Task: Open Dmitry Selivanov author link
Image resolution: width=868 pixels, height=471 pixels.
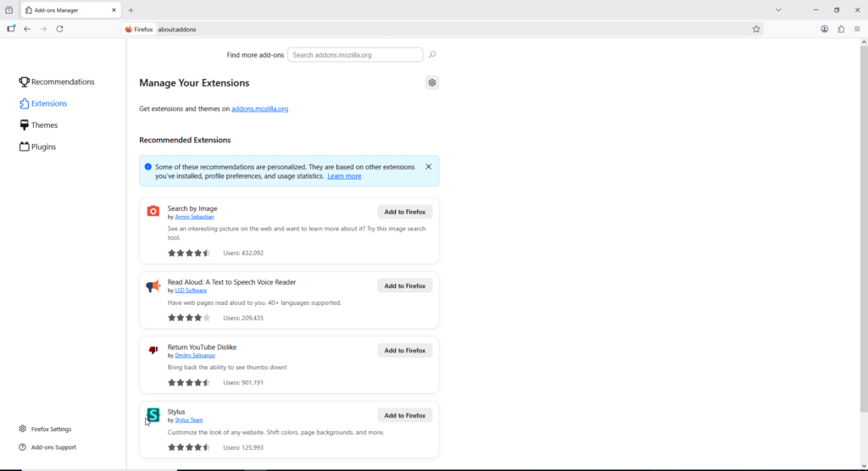Action: click(195, 355)
